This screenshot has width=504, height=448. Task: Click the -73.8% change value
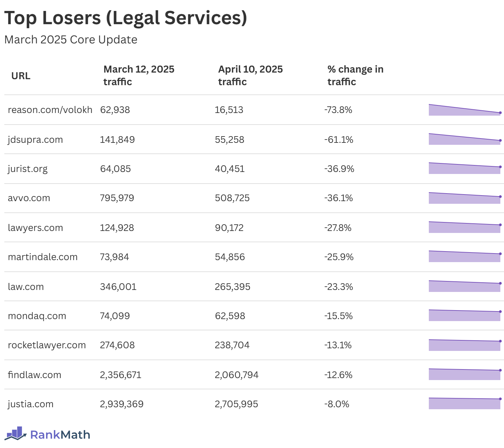tap(338, 110)
